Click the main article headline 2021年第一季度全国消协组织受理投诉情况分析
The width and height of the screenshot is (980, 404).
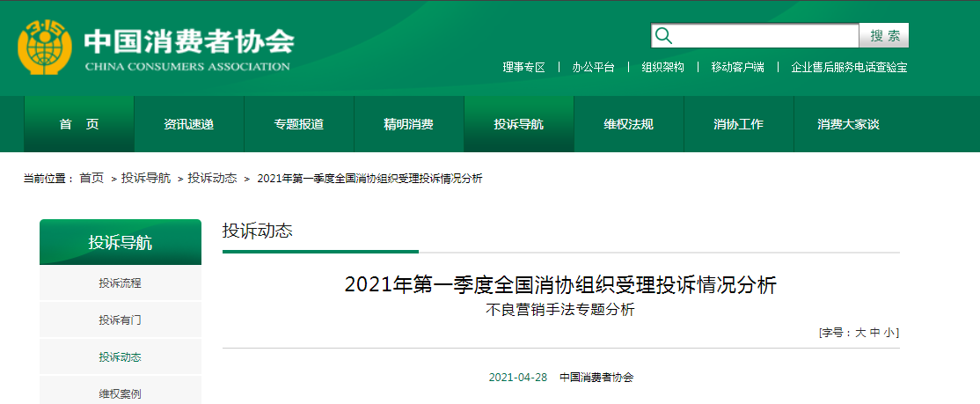(x=560, y=285)
